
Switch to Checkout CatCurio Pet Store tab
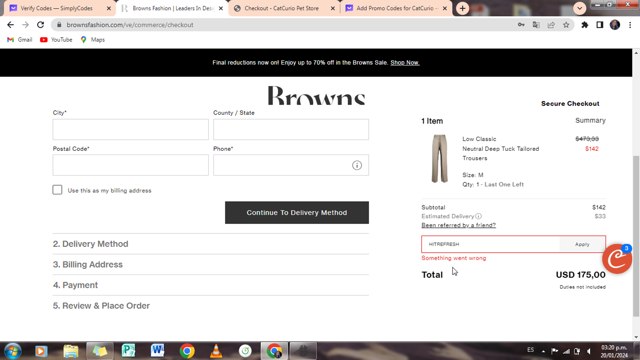(x=284, y=8)
